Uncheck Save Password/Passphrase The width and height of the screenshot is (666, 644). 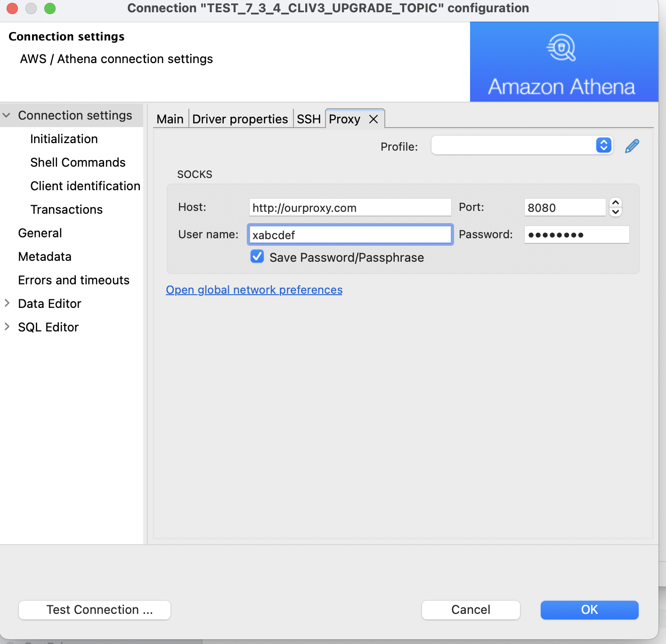[257, 257]
